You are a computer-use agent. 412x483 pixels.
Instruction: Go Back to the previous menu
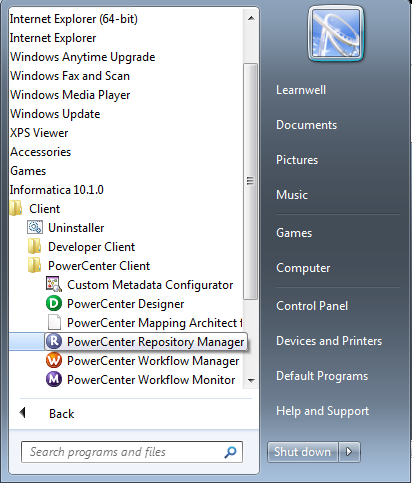(x=61, y=414)
